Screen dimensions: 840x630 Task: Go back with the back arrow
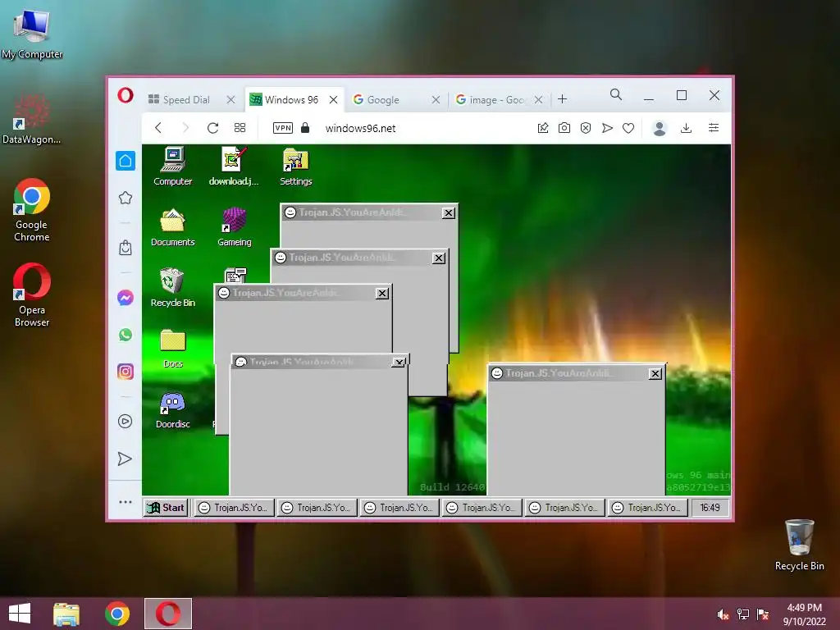click(158, 127)
